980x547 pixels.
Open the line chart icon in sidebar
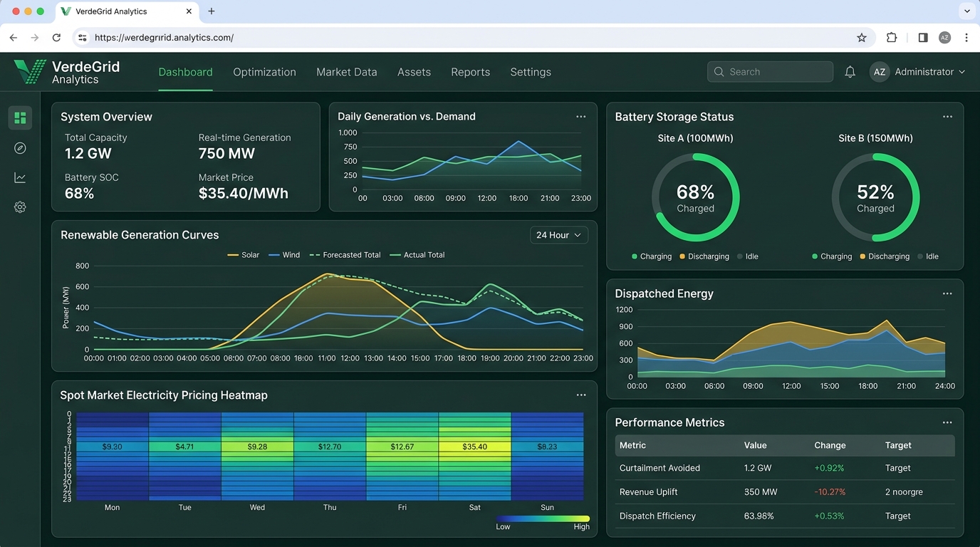click(20, 178)
